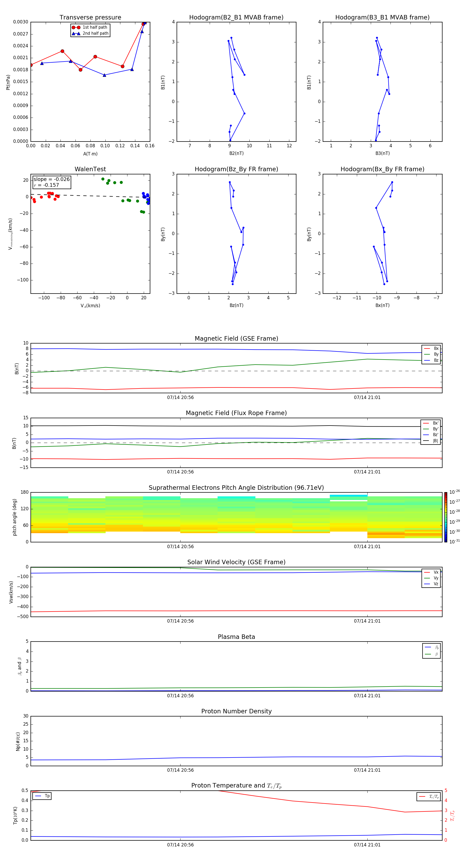Click the 'Solar Wind Velocity (GSE Frame)' title

(x=236, y=562)
